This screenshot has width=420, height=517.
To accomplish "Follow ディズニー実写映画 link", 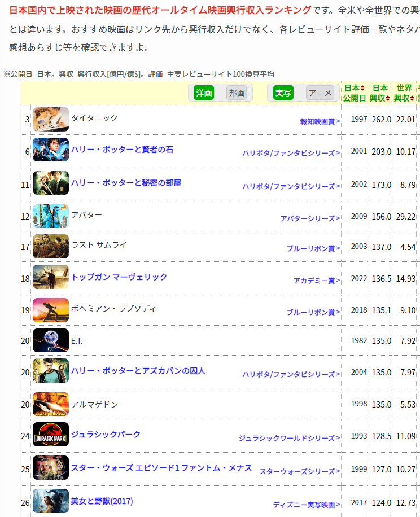I will (x=307, y=505).
